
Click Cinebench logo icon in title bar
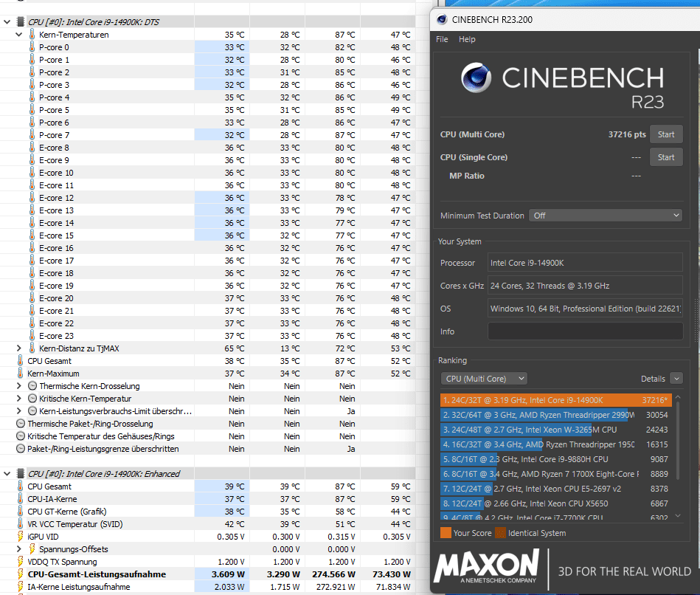point(442,19)
